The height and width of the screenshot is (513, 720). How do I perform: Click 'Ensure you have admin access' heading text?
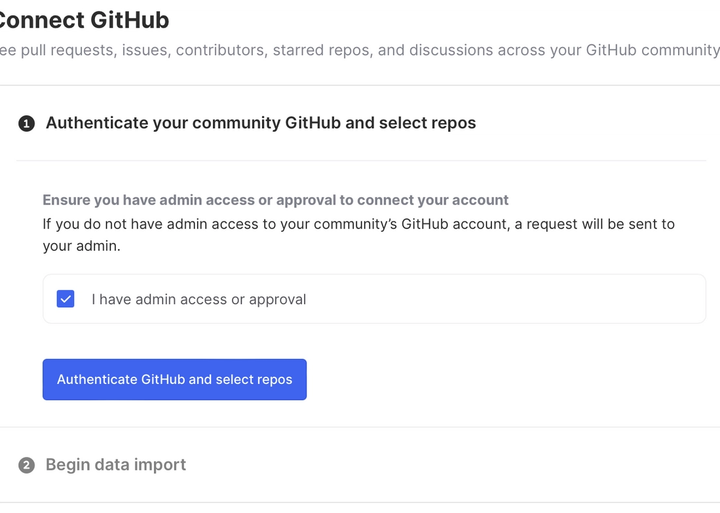point(276,200)
